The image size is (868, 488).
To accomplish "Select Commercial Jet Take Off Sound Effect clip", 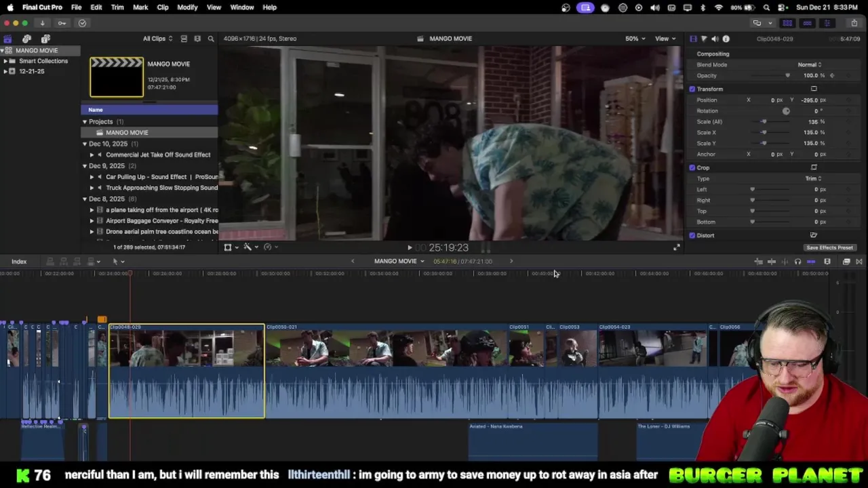I will click(x=158, y=155).
